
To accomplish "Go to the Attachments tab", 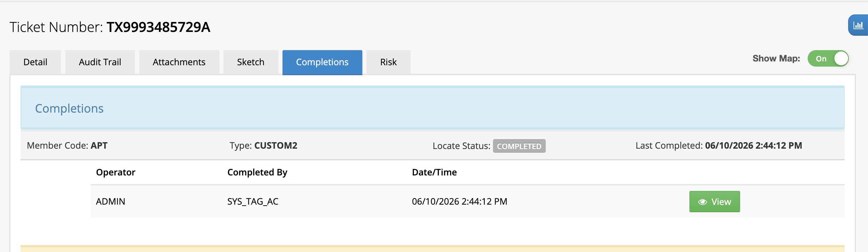I will (x=179, y=62).
